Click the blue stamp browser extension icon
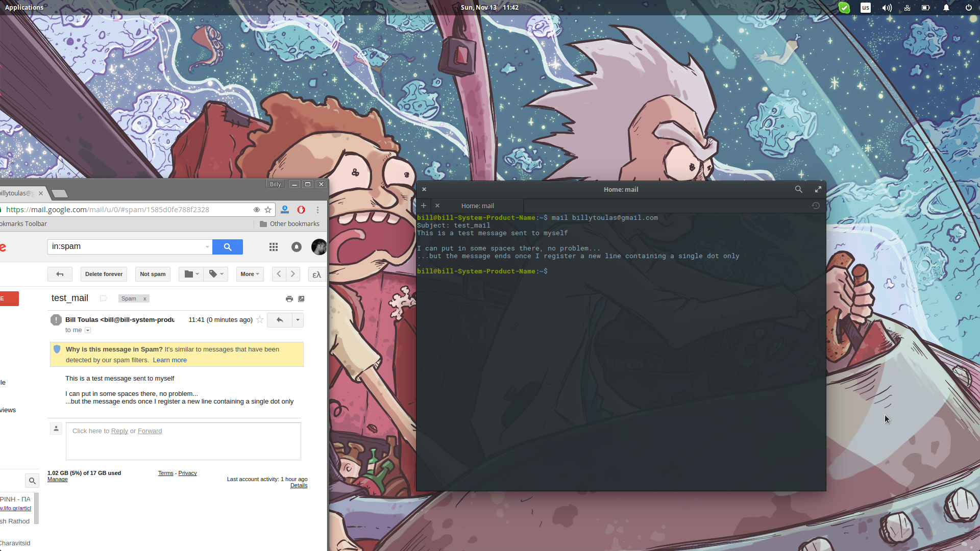This screenshot has height=551, width=980. [x=285, y=210]
